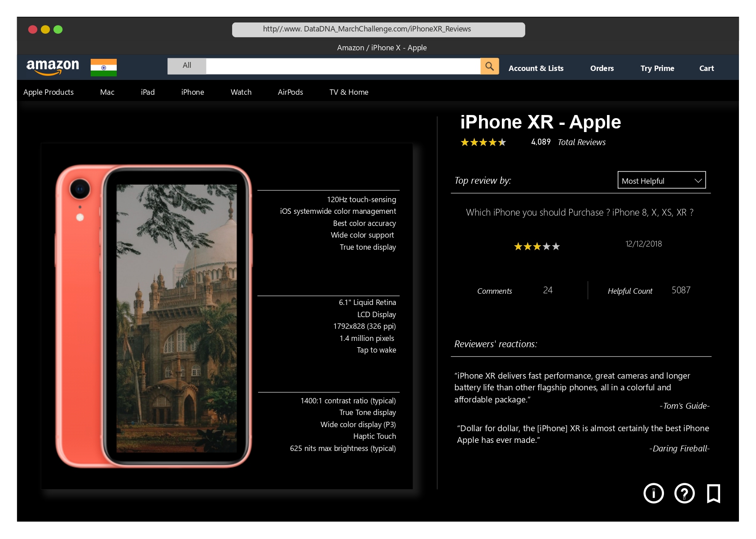This screenshot has height=539, width=756.
Task: Click the Amazon logo
Action: pyautogui.click(x=53, y=67)
